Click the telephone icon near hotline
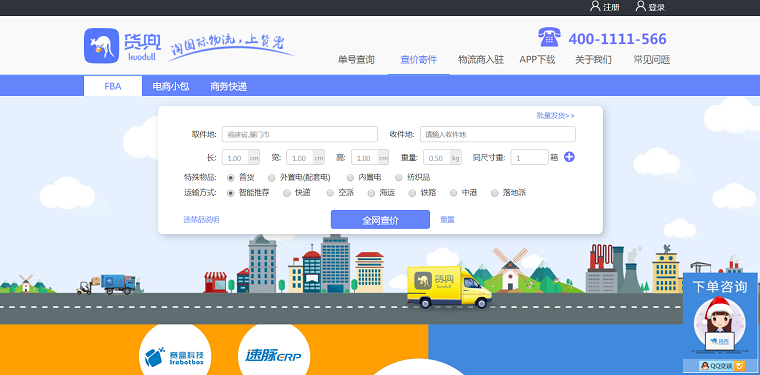This screenshot has height=375, width=760. point(549,37)
